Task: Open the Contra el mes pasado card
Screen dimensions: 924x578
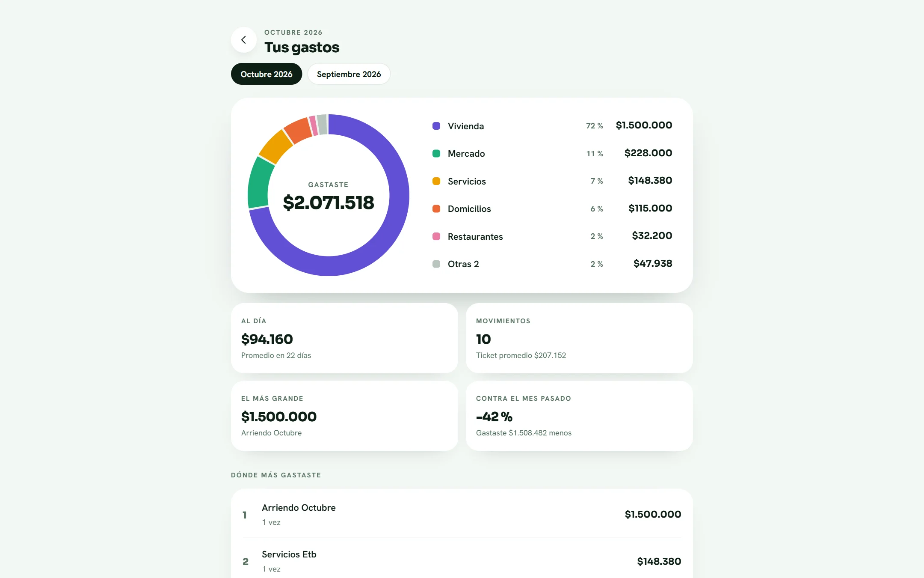Action: tap(579, 416)
